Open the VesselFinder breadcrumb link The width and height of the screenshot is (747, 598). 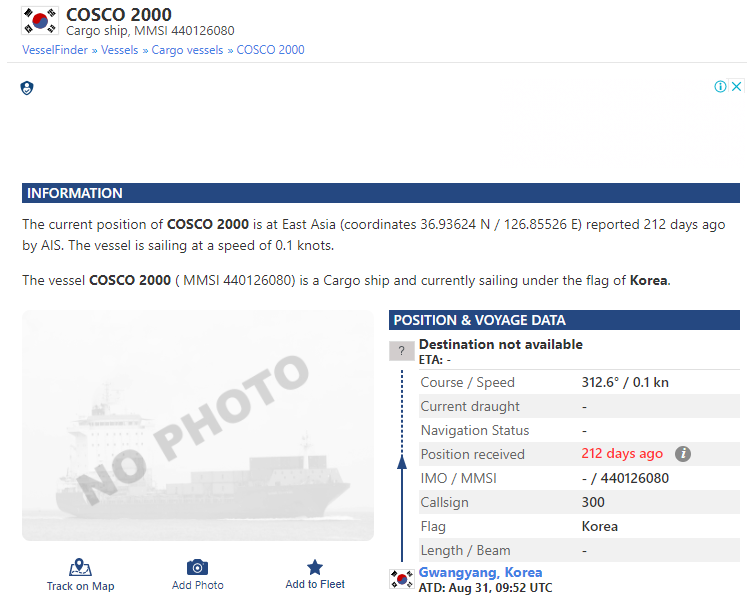(x=55, y=50)
